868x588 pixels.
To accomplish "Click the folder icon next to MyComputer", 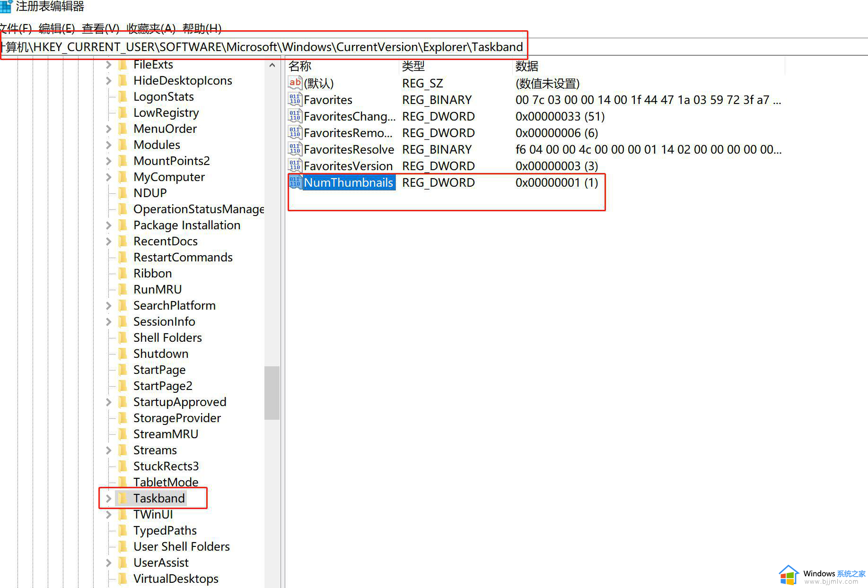I will 123,177.
